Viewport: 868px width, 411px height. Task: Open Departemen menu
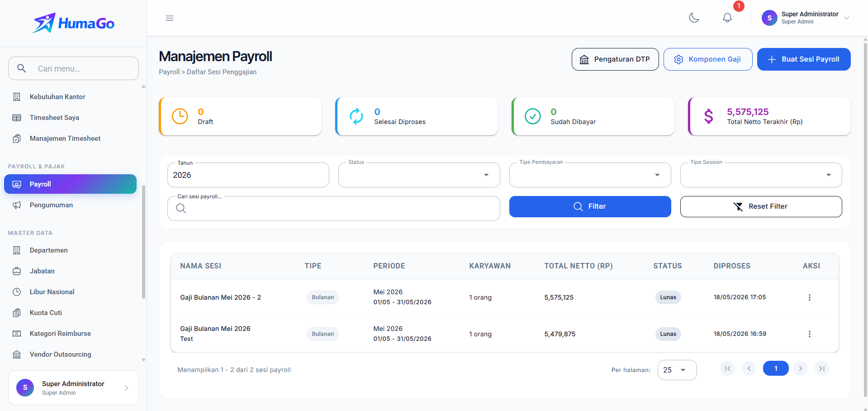pyautogui.click(x=71, y=250)
